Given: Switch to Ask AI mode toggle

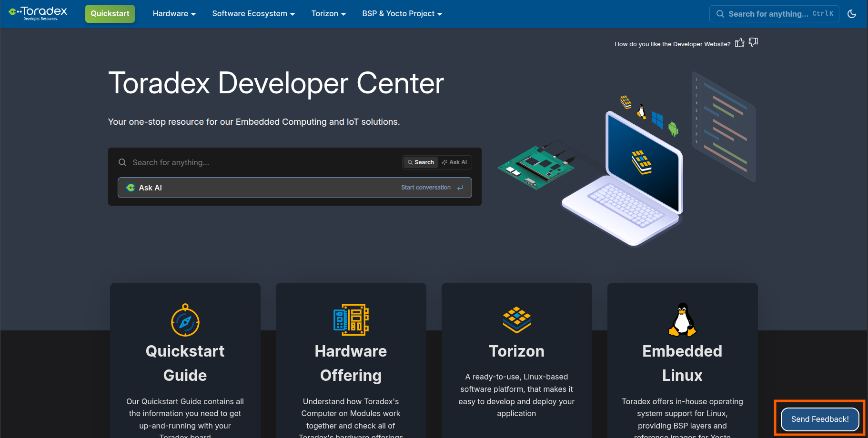Looking at the screenshot, I should [x=454, y=162].
